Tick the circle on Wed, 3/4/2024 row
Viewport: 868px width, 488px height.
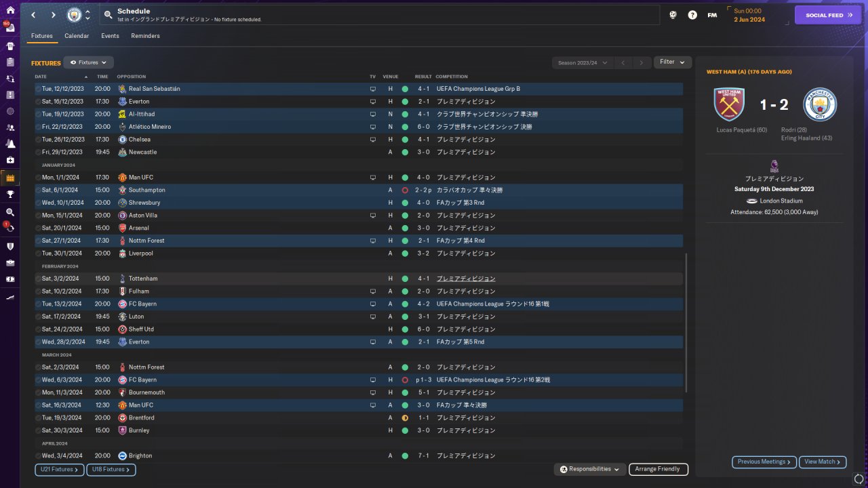coord(38,456)
